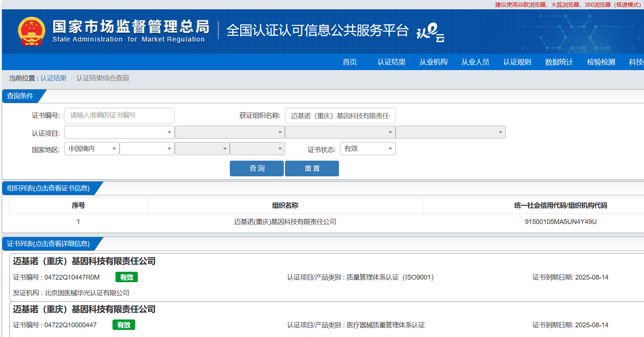
Task: Click the 认证结果综合查询 breadcrumb text
Action: [103, 78]
